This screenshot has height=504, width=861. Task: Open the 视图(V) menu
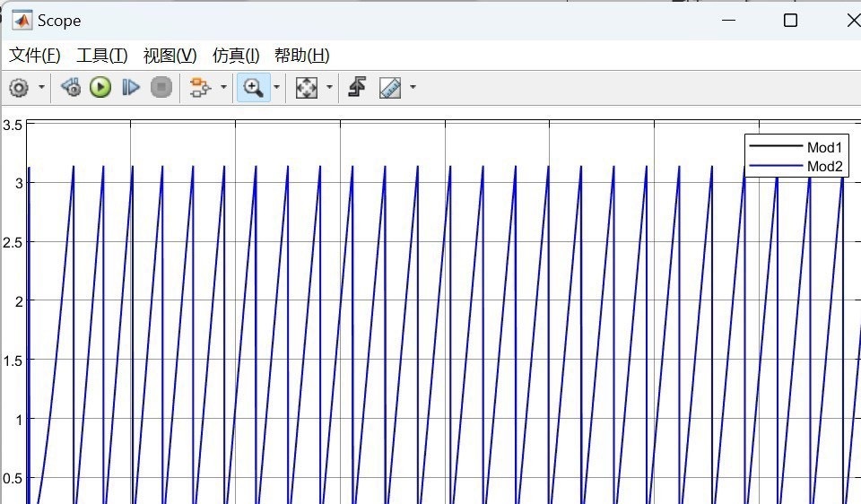170,55
